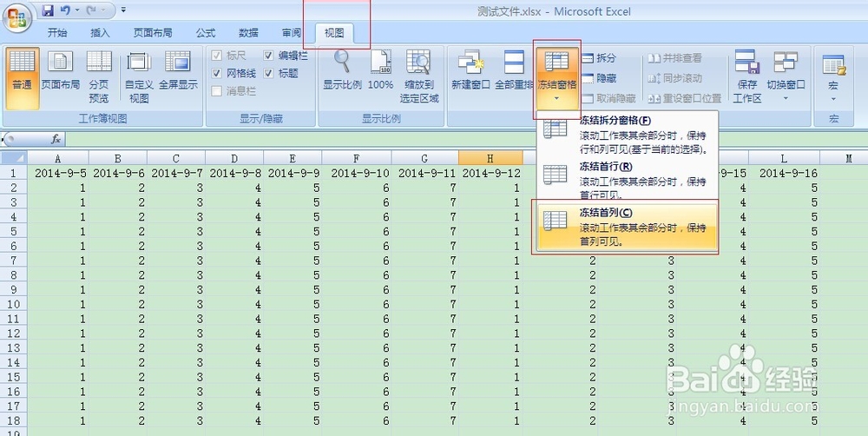The width and height of the screenshot is (868, 436).
Task: Select row 1 header
Action: [x=13, y=173]
